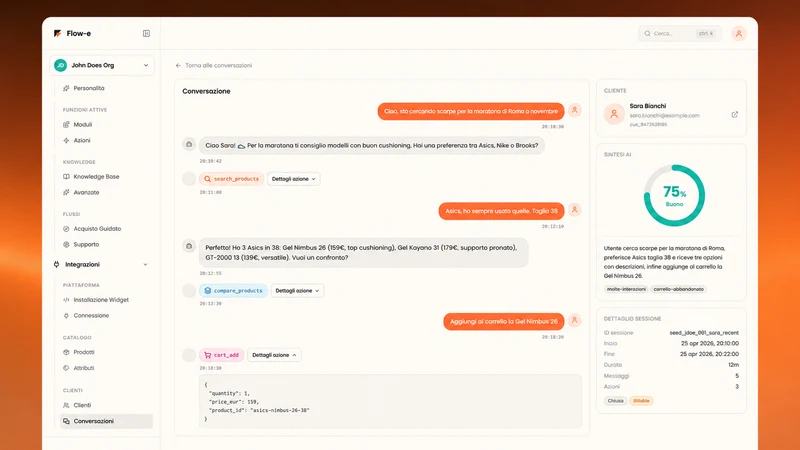Open the John Does Org selector dropdown
The height and width of the screenshot is (450, 800).
tap(102, 65)
